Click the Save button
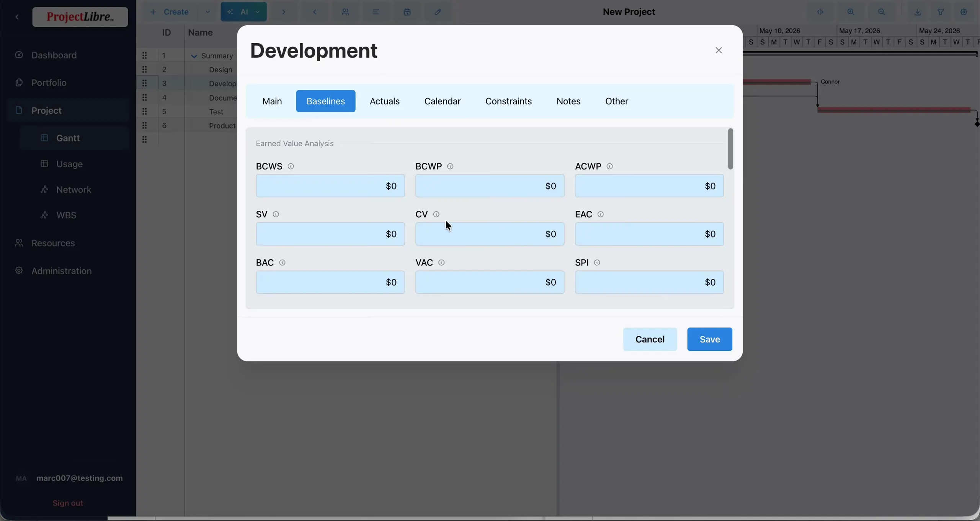The width and height of the screenshot is (980, 521). click(x=710, y=339)
